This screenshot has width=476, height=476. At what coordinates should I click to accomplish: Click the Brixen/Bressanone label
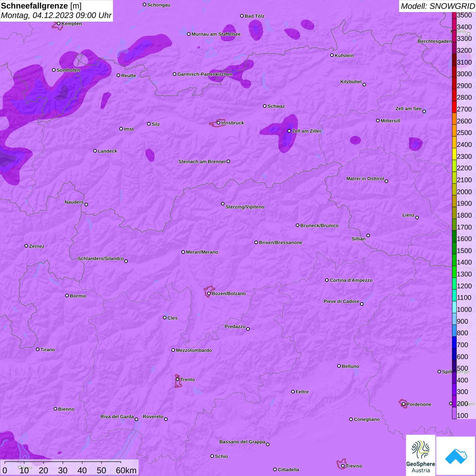280,242
